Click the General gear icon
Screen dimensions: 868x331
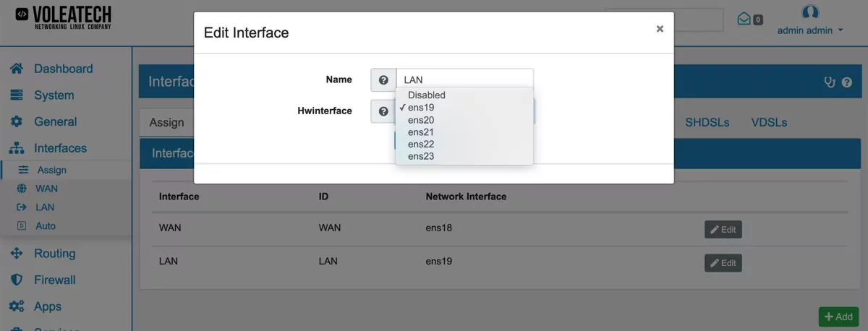17,121
